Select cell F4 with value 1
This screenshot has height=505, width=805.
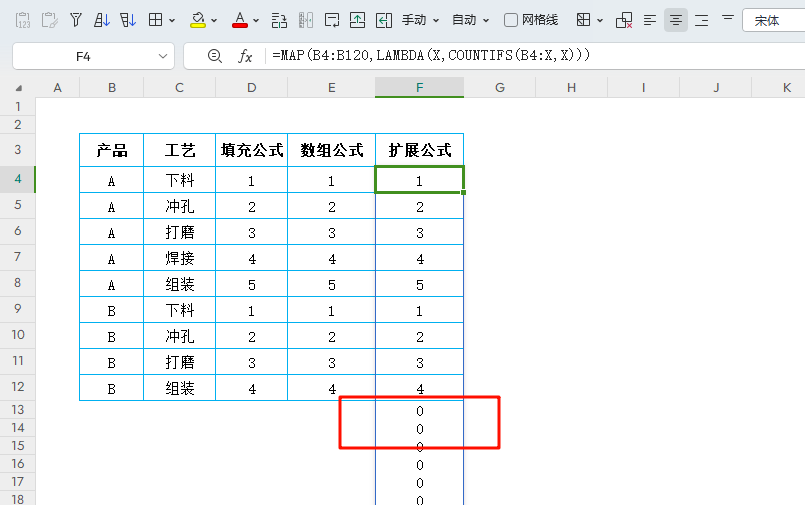[x=419, y=180]
